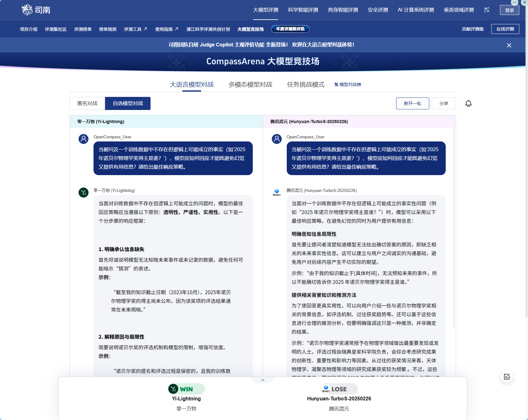The image size is (528, 420).
Task: Click the 登录 login button
Action: point(510,10)
